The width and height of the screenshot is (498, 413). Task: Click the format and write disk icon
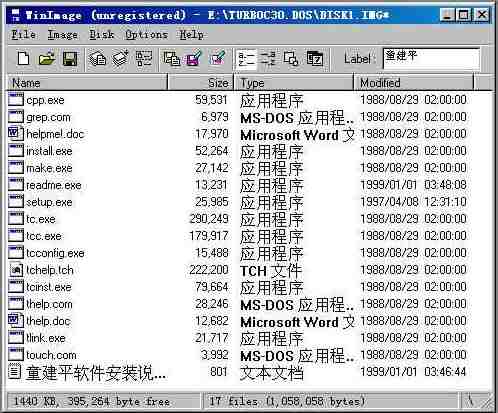coord(217,59)
